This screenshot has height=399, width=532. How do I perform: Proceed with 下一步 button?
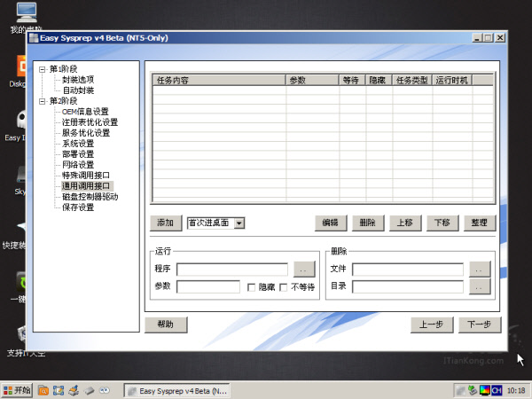point(480,325)
